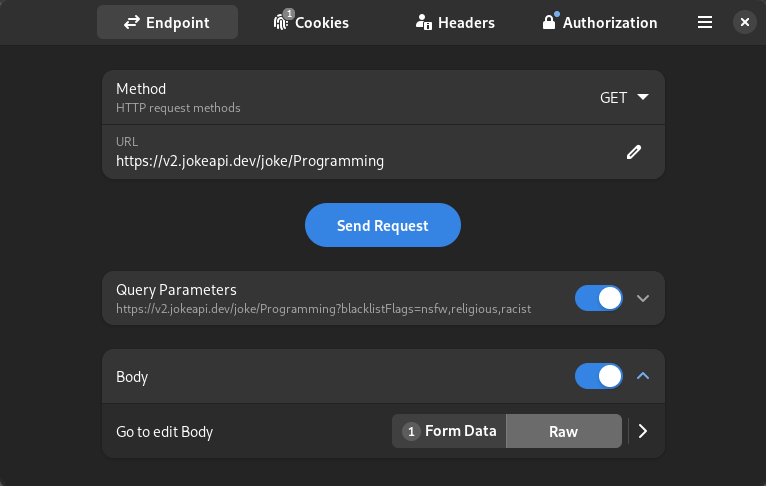Click the Headers person-info icon
Image resolution: width=766 pixels, height=486 pixels.
pos(424,22)
